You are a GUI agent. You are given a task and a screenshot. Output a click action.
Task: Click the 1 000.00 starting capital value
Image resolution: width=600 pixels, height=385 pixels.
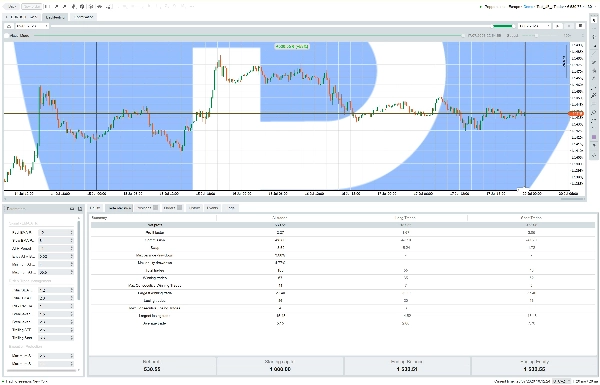(280, 369)
